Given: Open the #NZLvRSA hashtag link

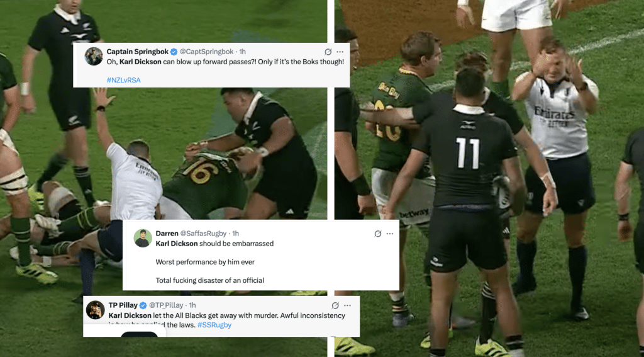Looking at the screenshot, I should [123, 80].
